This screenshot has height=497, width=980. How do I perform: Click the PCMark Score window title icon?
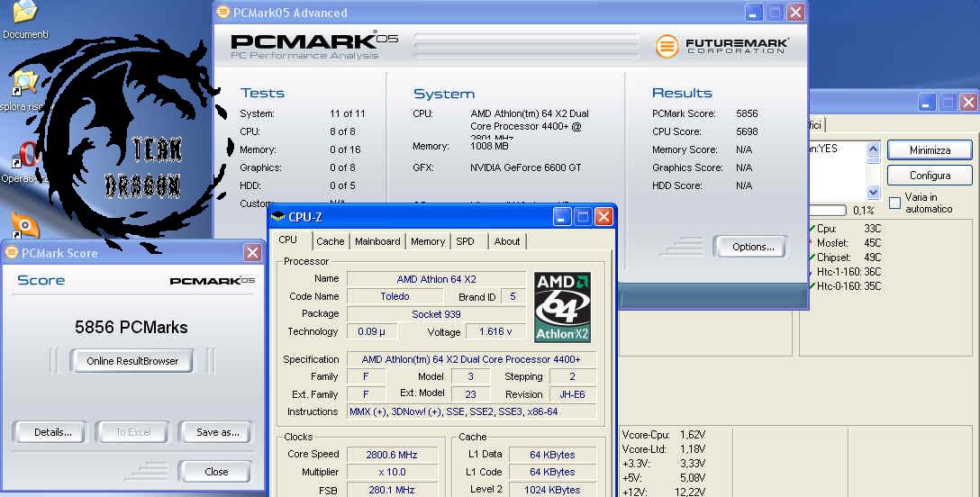(x=11, y=253)
